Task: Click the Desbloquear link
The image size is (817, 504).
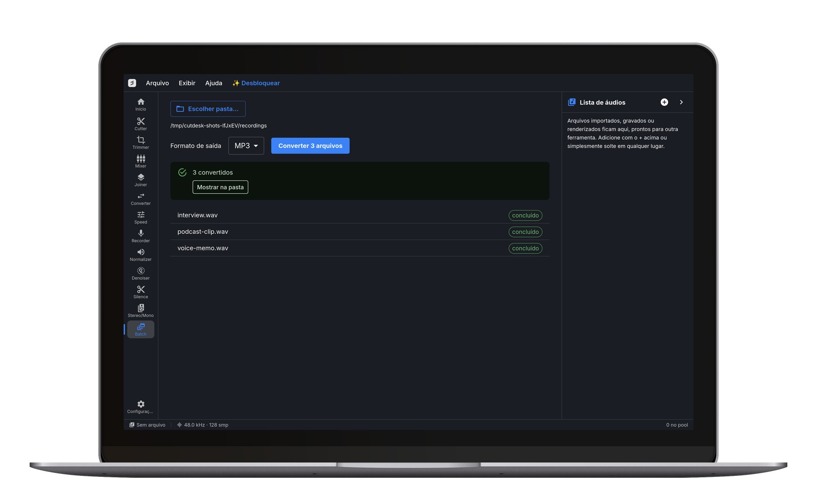Action: [256, 83]
